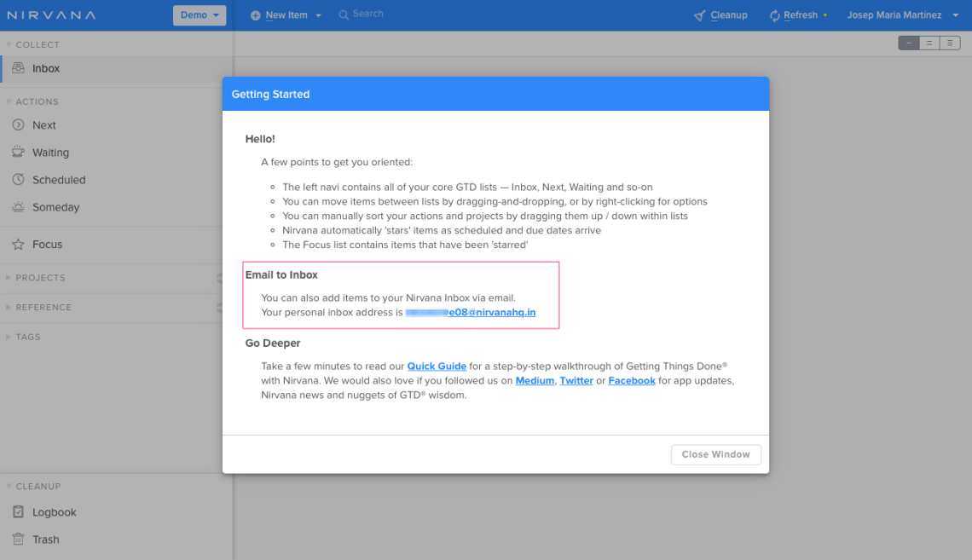Click the Scheduled clock icon
This screenshot has height=560, width=972.
pyautogui.click(x=19, y=180)
